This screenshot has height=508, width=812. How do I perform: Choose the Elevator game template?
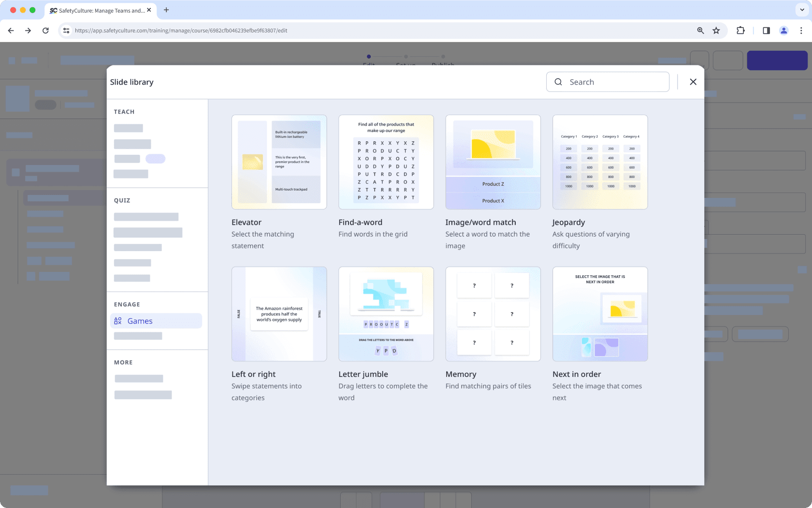tap(279, 162)
